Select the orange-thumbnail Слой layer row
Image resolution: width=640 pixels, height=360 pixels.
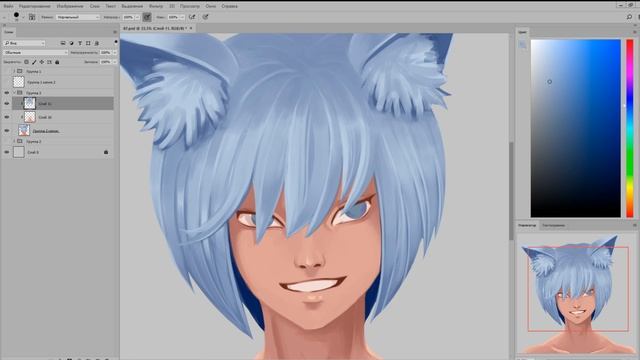pos(63,117)
